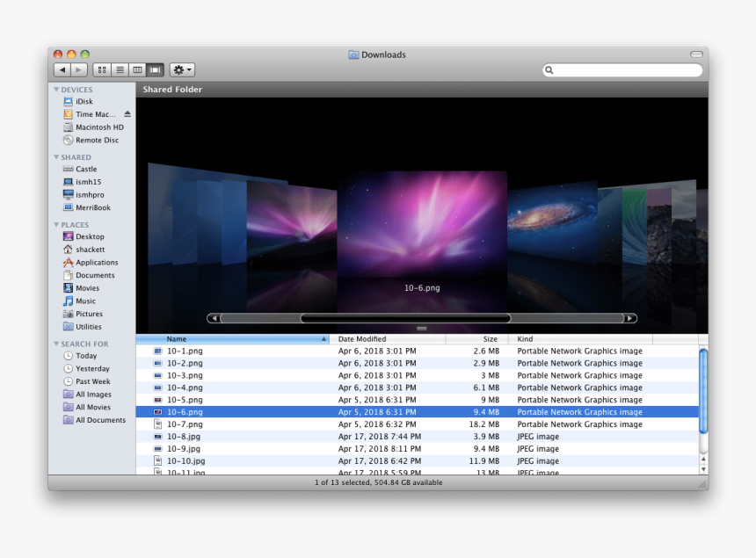756x558 pixels.
Task: Select file 10-4.png in list
Action: pos(418,388)
